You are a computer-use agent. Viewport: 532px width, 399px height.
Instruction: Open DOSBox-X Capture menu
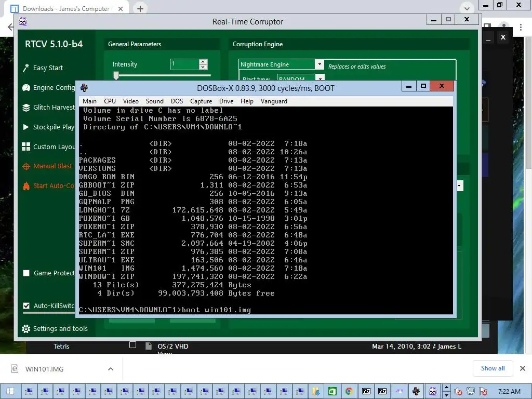pos(201,101)
